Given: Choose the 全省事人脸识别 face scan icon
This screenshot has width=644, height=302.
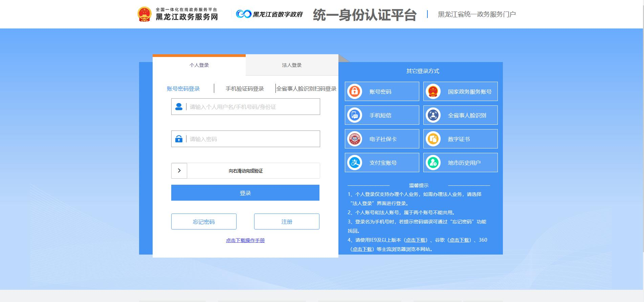Looking at the screenshot, I should [x=433, y=115].
